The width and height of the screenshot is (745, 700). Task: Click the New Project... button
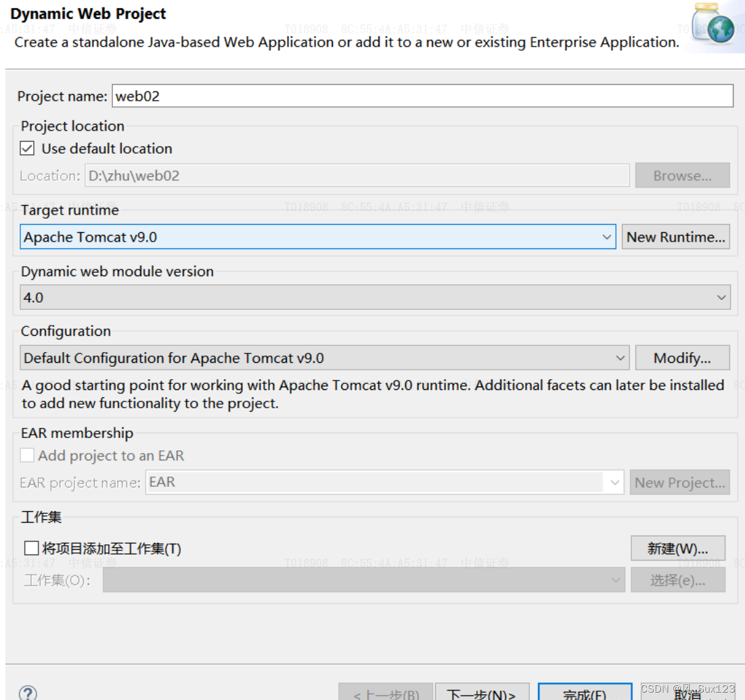pos(680,482)
